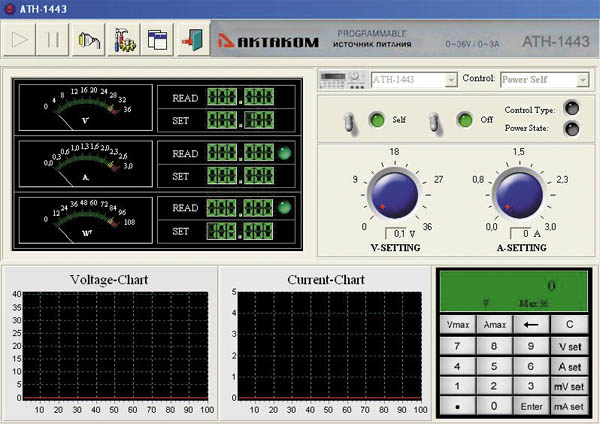The height and width of the screenshot is (424, 600).
Task: Click the ATH-1443 title bar icon
Action: [8, 8]
